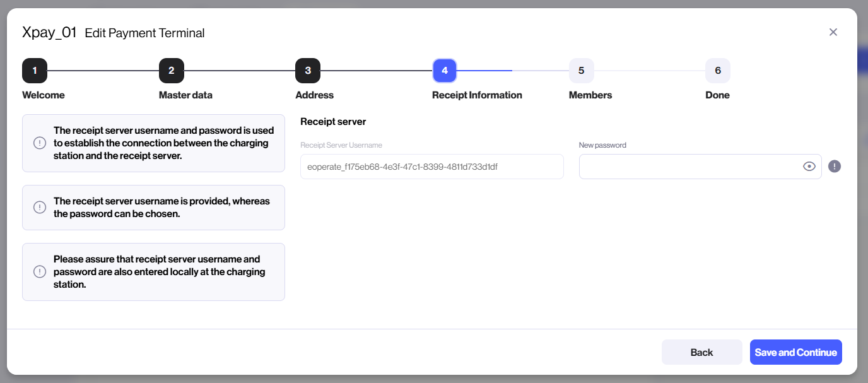Click Save and Continue
The height and width of the screenshot is (383, 868).
795,352
